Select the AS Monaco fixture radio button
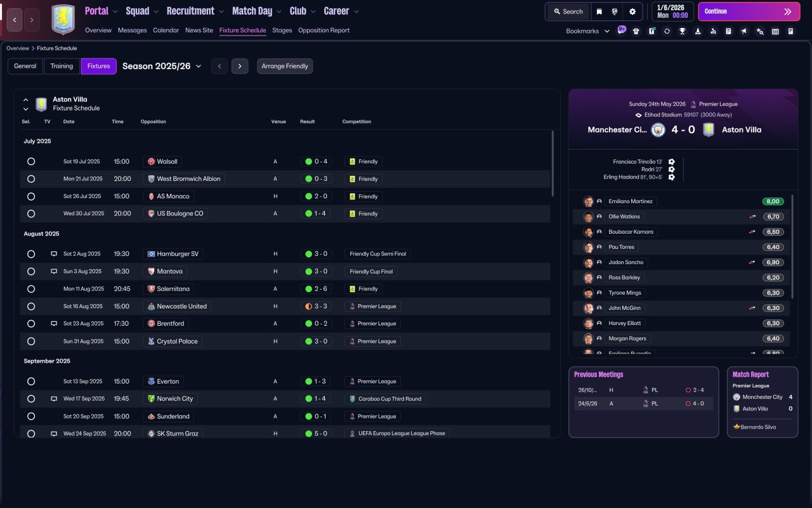This screenshot has height=508, width=812. [31, 196]
